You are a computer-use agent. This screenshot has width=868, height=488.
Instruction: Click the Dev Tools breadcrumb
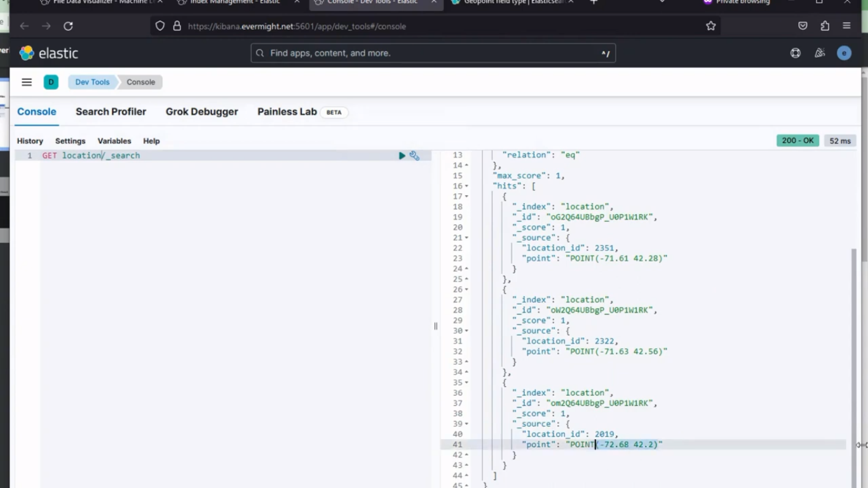(92, 82)
